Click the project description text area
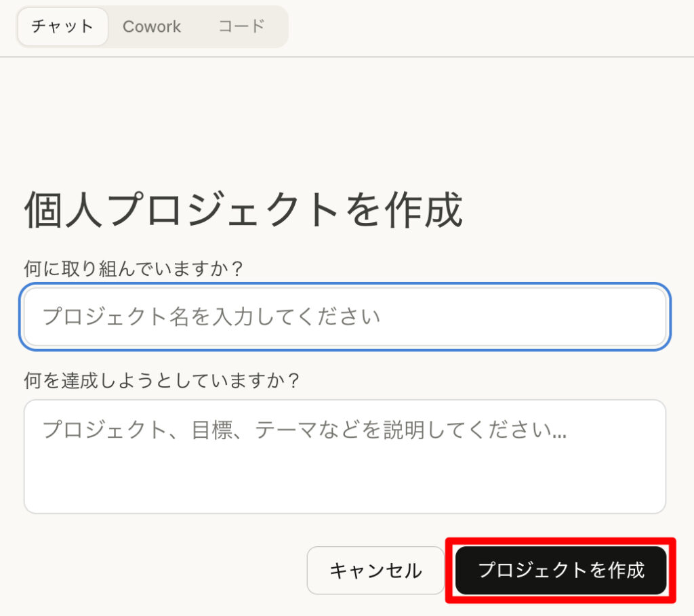Viewport: 694px width, 616px height. 346,456
